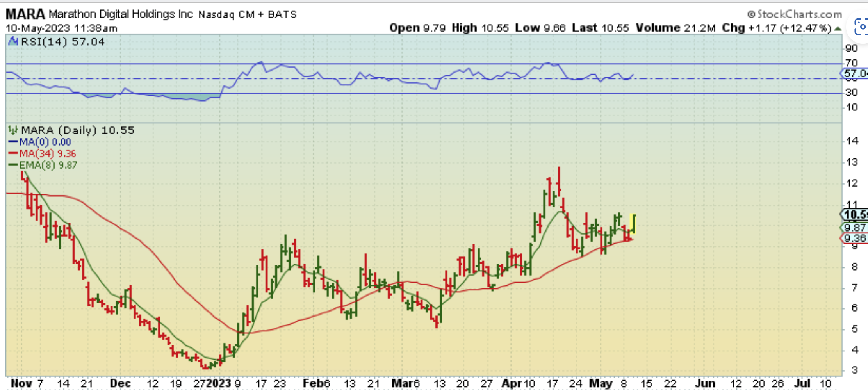Click the RSI(14) 57.04 label
Viewport: 868px width, 390px height.
63,41
